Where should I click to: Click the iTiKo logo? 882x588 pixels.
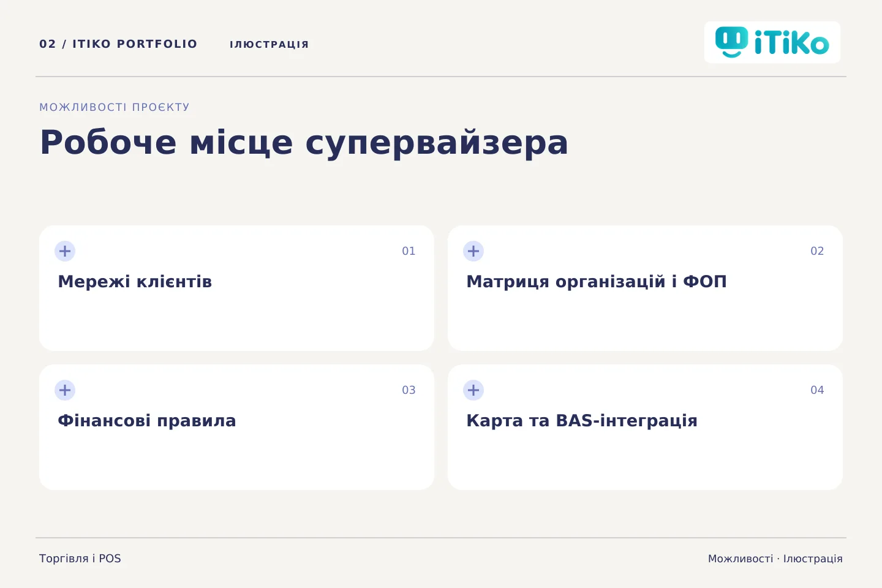pyautogui.click(x=772, y=42)
